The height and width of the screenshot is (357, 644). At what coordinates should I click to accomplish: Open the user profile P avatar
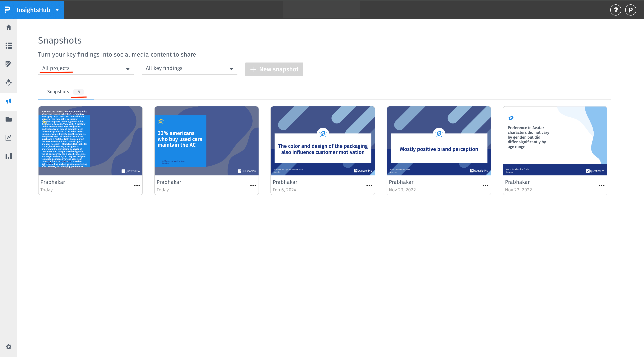pos(631,10)
